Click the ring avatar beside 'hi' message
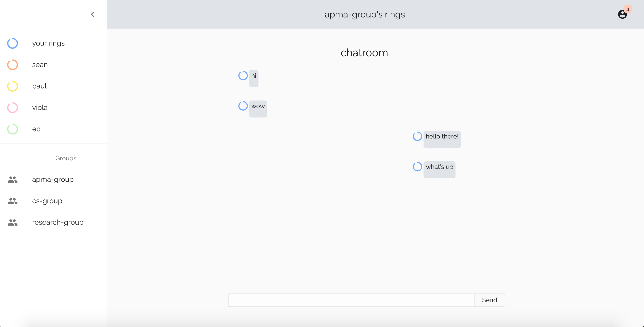644x327 pixels. point(243,75)
